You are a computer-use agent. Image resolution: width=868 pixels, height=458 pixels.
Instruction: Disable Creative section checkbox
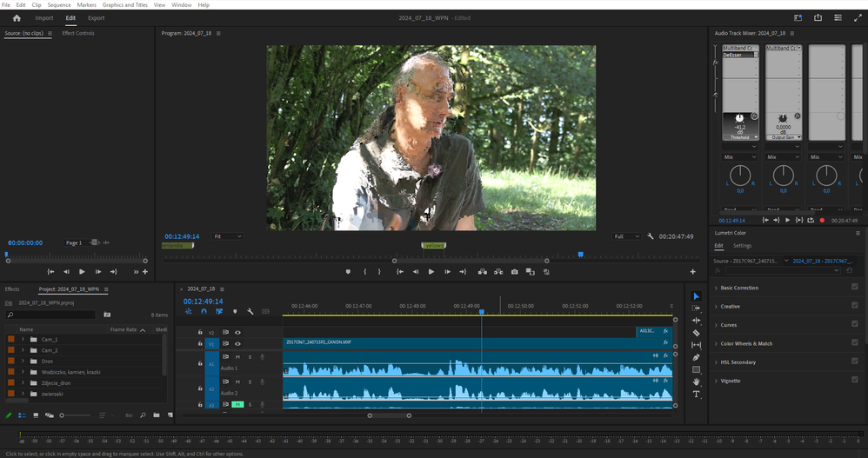tap(855, 305)
